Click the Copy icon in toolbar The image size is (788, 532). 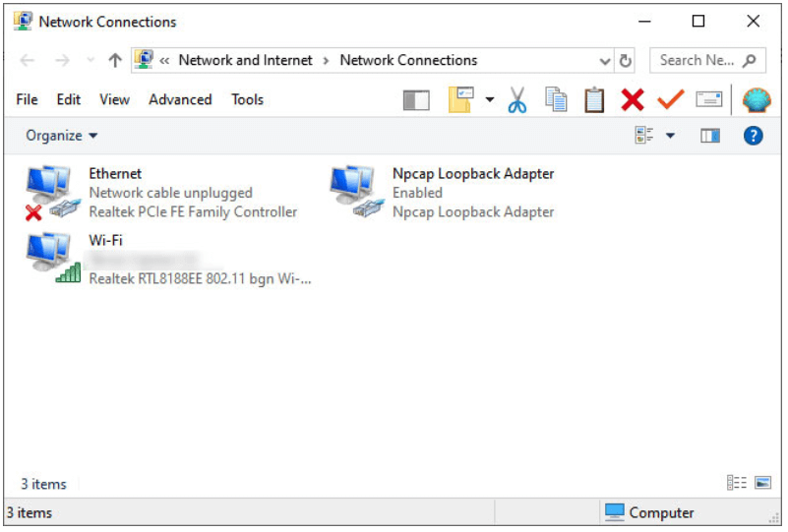[x=559, y=100]
